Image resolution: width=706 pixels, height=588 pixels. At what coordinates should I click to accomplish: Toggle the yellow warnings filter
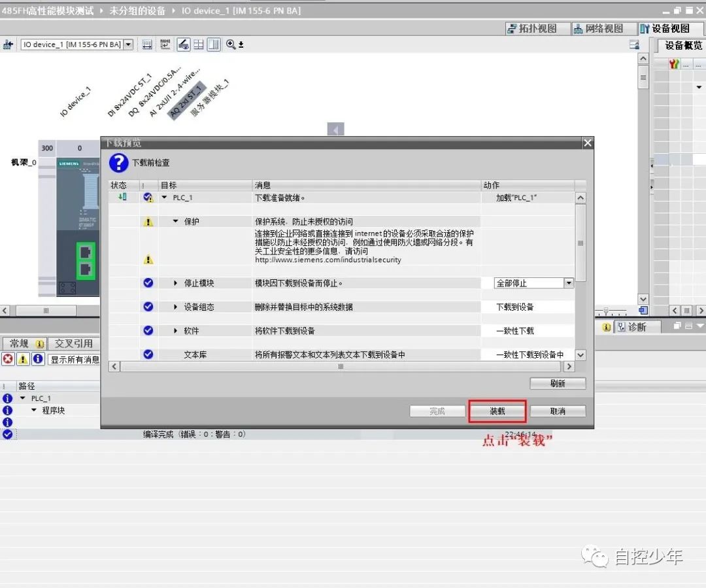[x=22, y=358]
